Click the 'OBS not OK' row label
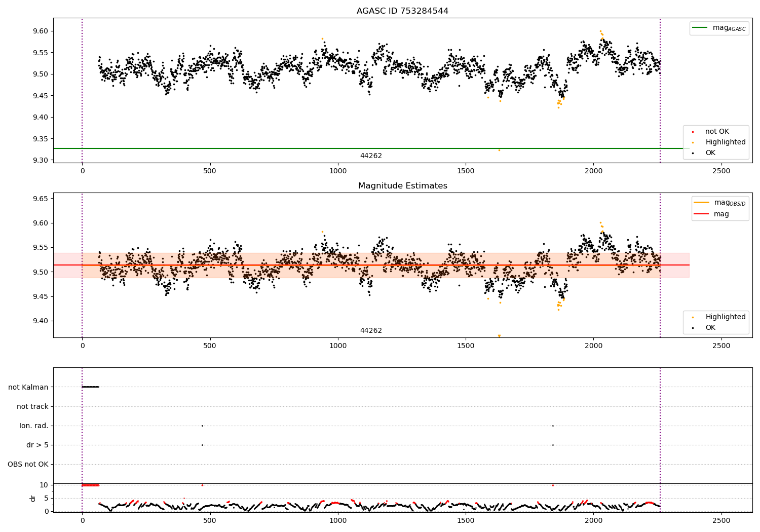The image size is (760, 532). pos(28,464)
